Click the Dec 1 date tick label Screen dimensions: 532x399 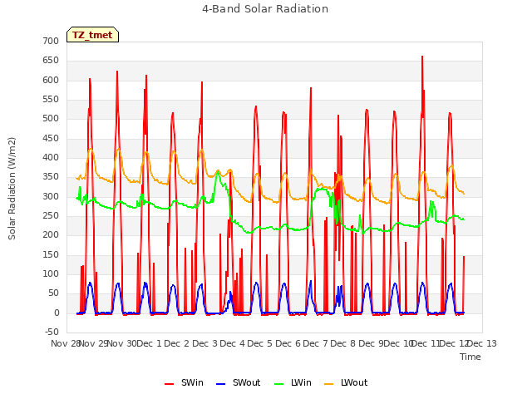[149, 343]
